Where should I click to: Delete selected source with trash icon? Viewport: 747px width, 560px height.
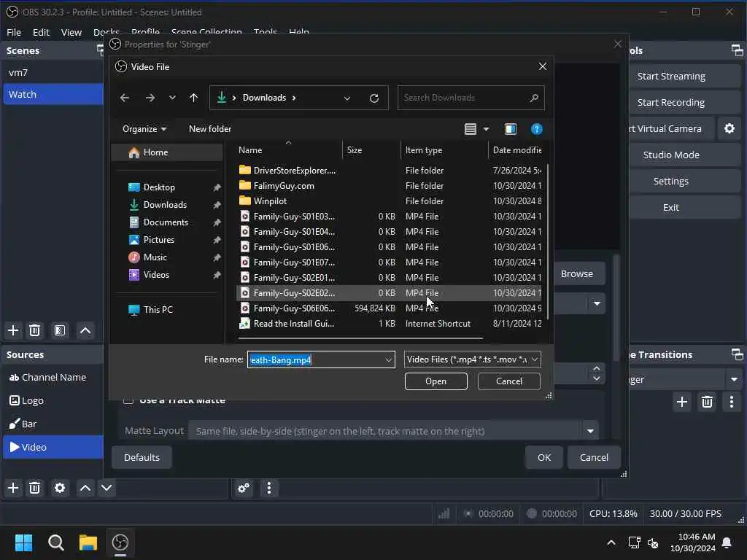click(x=35, y=488)
